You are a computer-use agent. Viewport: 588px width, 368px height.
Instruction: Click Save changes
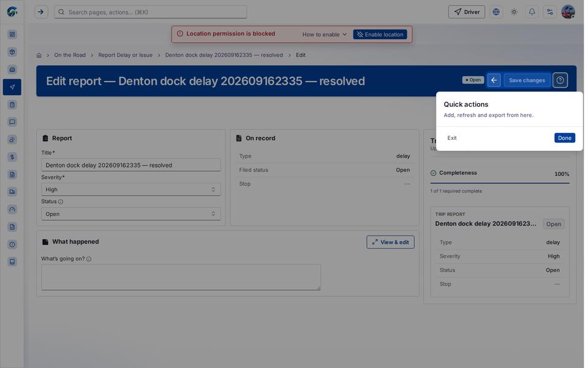(x=527, y=80)
